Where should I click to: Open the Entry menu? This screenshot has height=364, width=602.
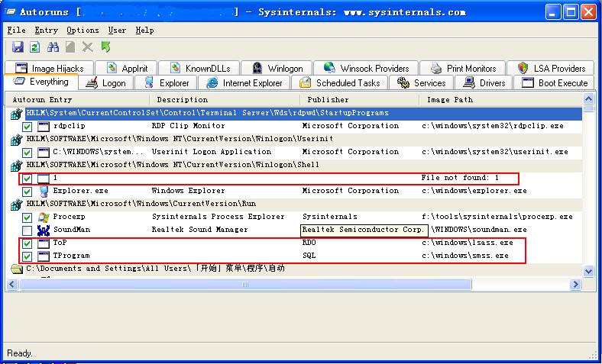[x=46, y=30]
